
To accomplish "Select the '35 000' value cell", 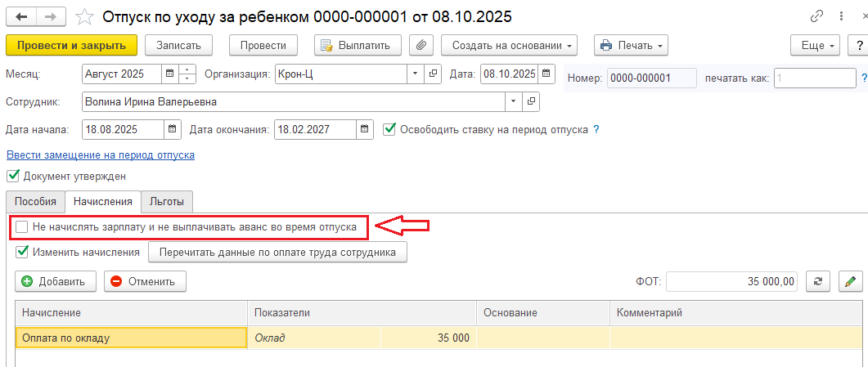I will click(x=429, y=338).
